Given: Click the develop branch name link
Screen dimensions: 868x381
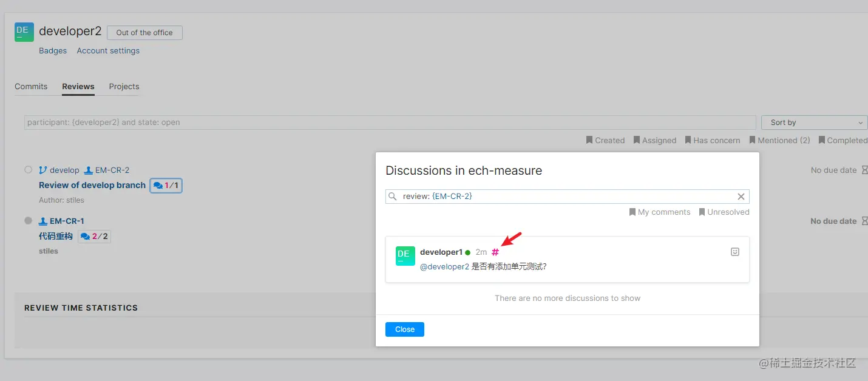Looking at the screenshot, I should coord(64,170).
